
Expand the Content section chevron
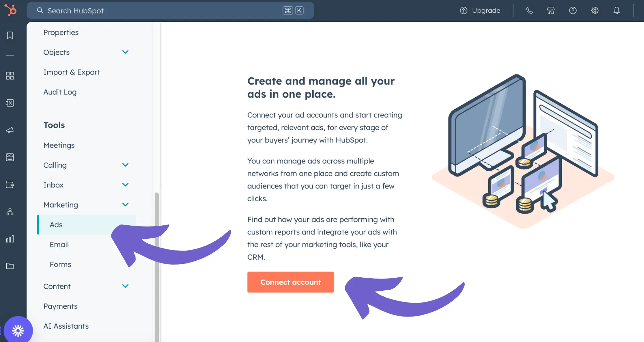(x=125, y=286)
